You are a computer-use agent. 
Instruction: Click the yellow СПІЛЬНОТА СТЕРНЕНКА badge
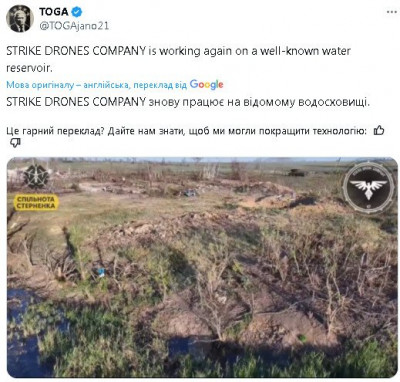(36, 202)
